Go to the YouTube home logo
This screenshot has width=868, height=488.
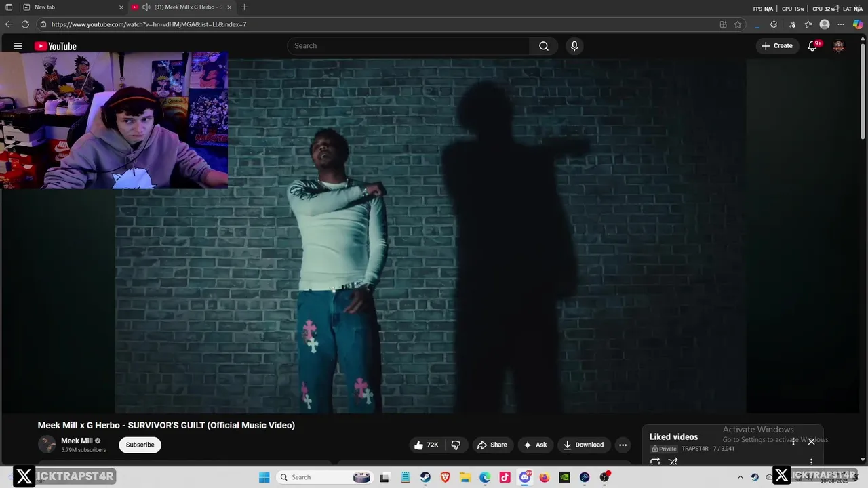click(56, 46)
